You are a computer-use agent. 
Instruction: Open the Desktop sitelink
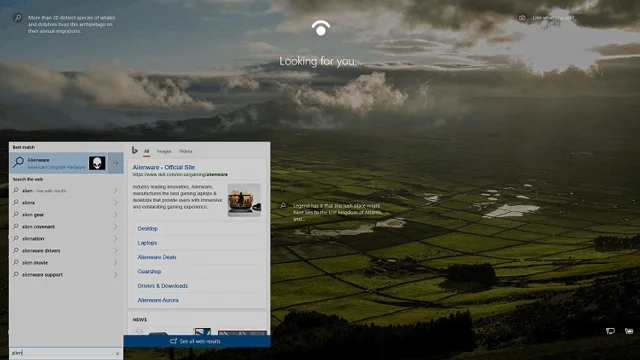click(147, 229)
